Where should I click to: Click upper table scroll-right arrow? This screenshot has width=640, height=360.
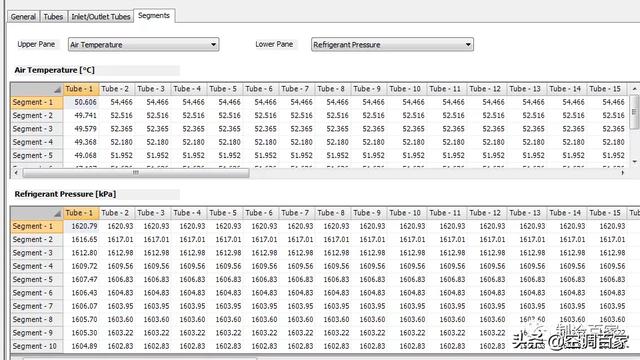pos(623,173)
